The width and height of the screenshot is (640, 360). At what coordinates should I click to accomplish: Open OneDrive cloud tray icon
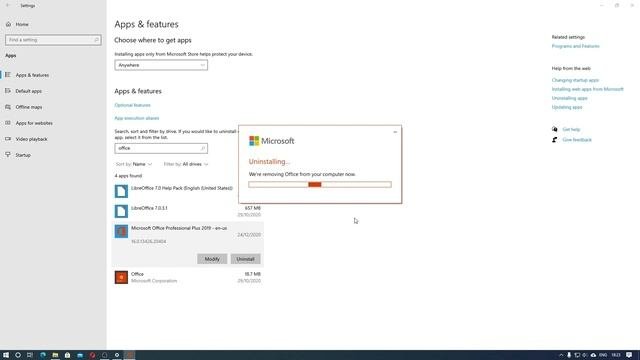593,355
